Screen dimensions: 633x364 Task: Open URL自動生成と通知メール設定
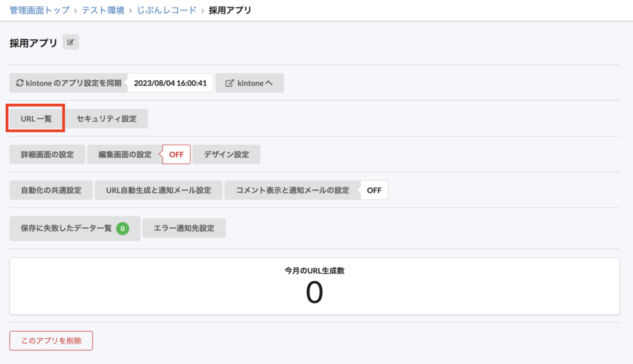(158, 190)
